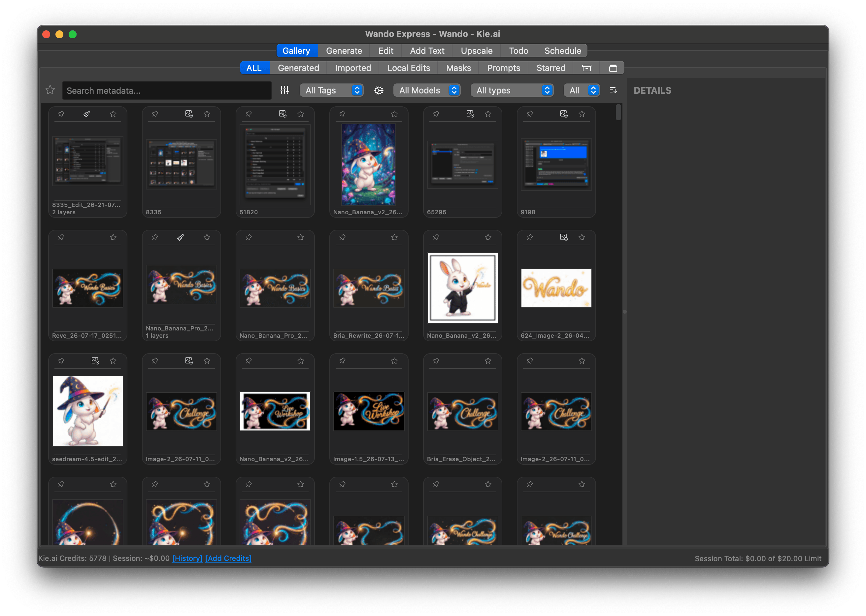Pin the 8335_Edit card
The image size is (866, 616).
click(x=61, y=114)
